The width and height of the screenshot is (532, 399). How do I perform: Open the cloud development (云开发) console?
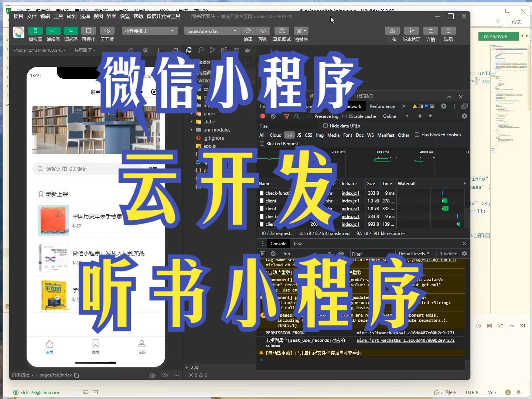click(107, 31)
